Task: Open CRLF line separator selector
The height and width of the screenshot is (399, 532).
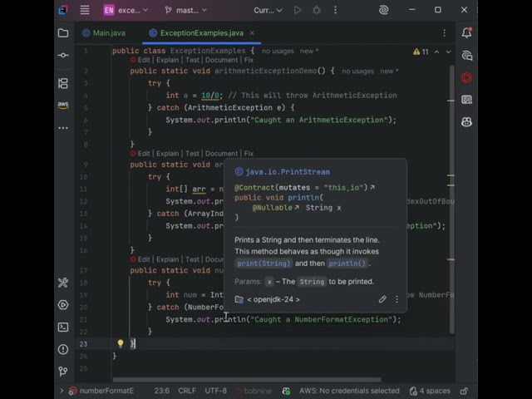Action: click(187, 391)
